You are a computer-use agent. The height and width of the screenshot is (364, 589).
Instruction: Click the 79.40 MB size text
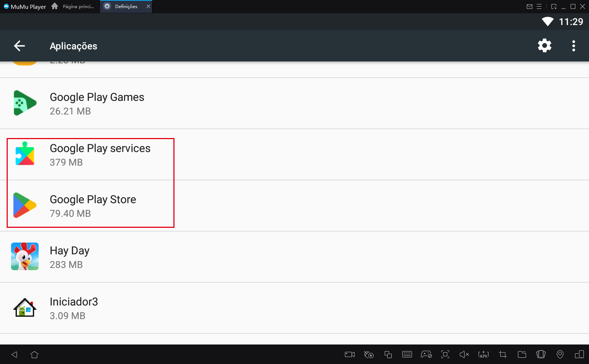[x=70, y=213]
